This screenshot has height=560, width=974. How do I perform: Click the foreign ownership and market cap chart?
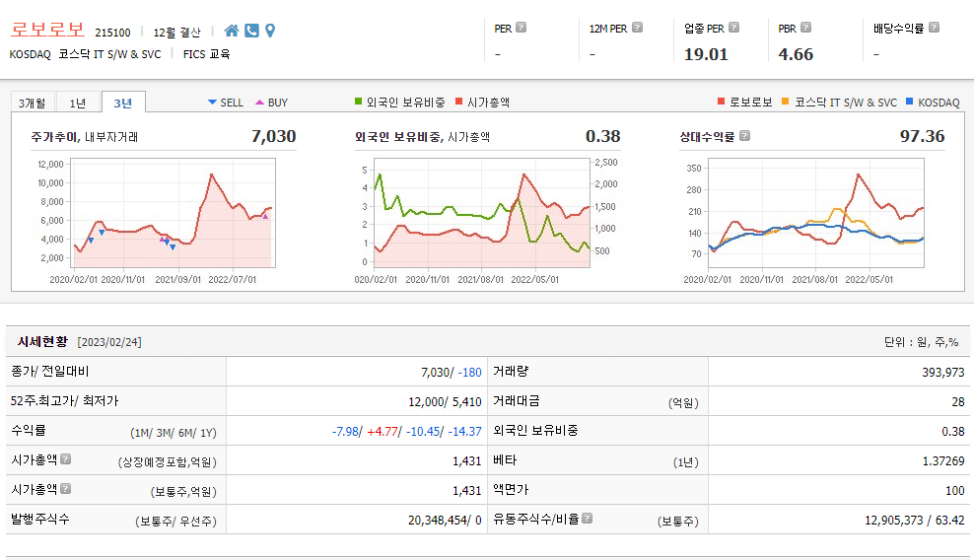[x=481, y=213]
